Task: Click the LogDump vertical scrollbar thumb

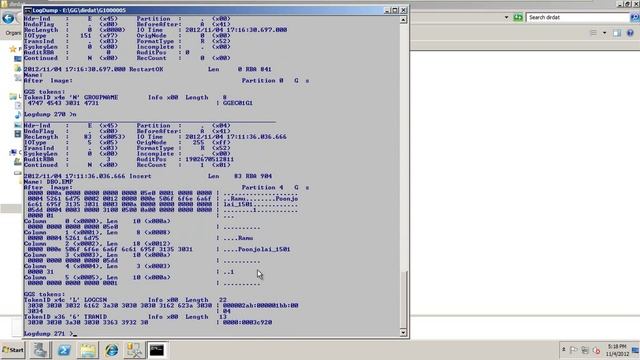Action: (x=403, y=299)
